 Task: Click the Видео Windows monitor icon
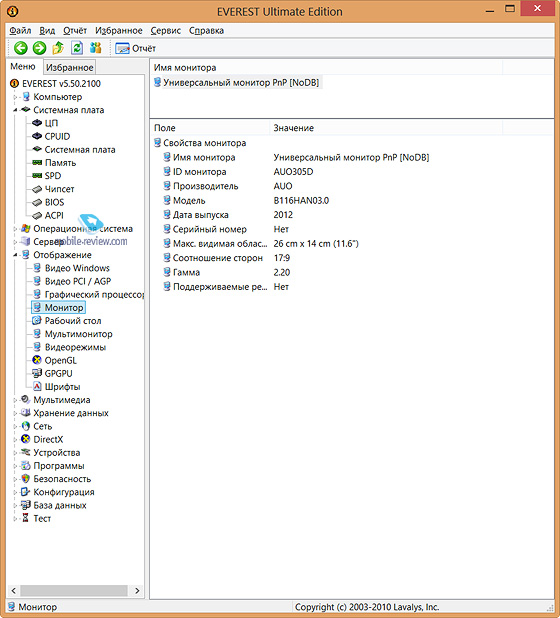tap(37, 268)
